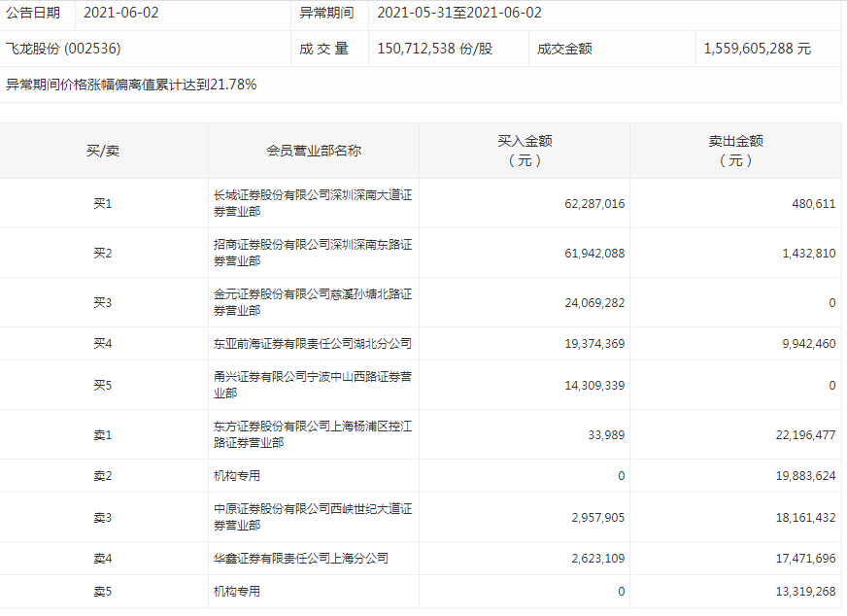The height and width of the screenshot is (616, 847).
Task: Click the 买/卖 column header
Action: point(103,151)
